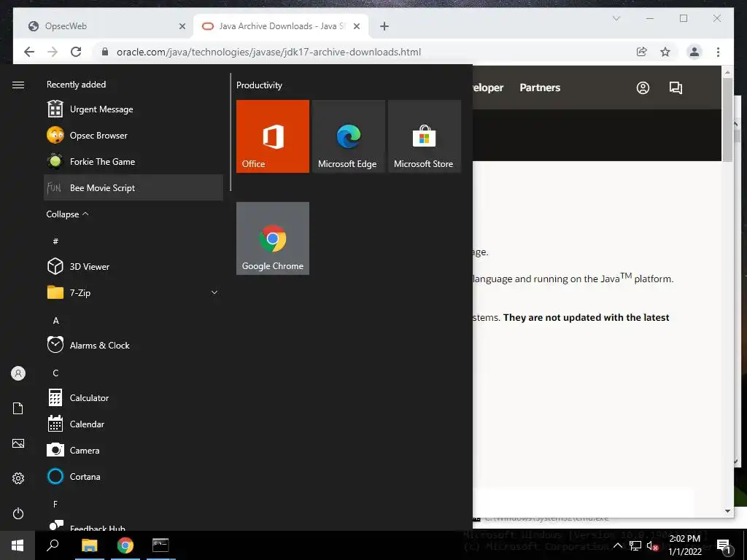The image size is (747, 560).
Task: Click the Office tile
Action: 273,136
